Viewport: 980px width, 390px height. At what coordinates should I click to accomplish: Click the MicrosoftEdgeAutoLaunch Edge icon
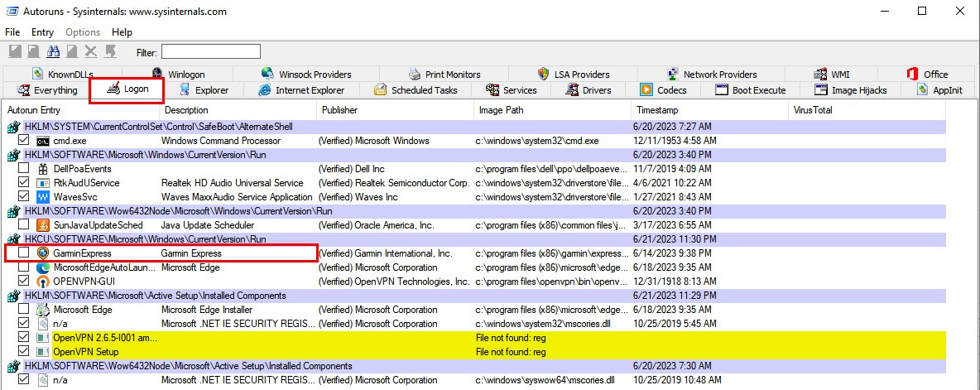point(42,267)
